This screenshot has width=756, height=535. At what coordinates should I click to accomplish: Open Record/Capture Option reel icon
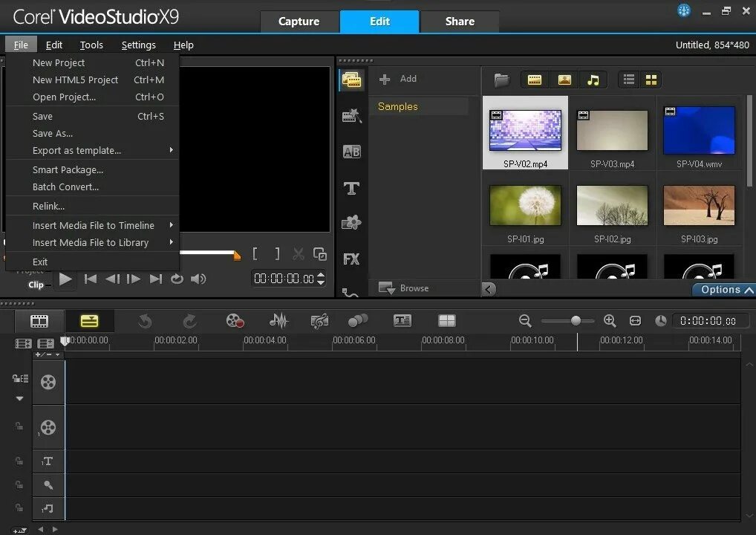235,321
